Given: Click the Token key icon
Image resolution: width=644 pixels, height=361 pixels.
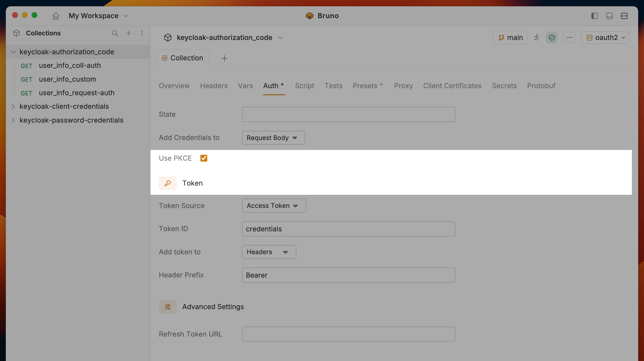Looking at the screenshot, I should [x=168, y=183].
